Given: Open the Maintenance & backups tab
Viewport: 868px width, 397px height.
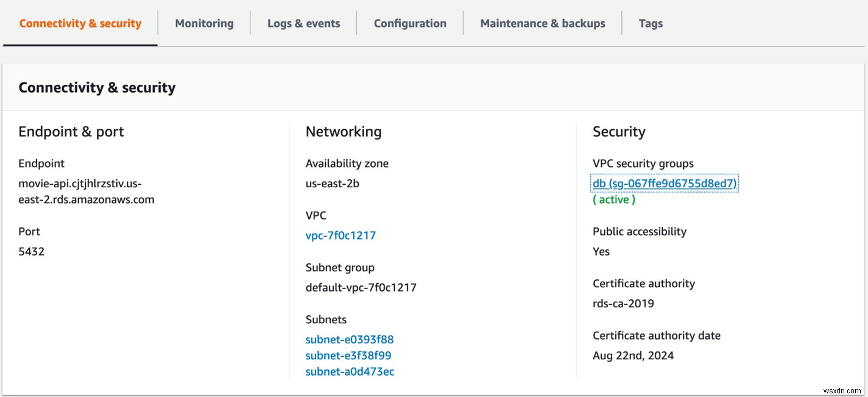Looking at the screenshot, I should coord(542,23).
